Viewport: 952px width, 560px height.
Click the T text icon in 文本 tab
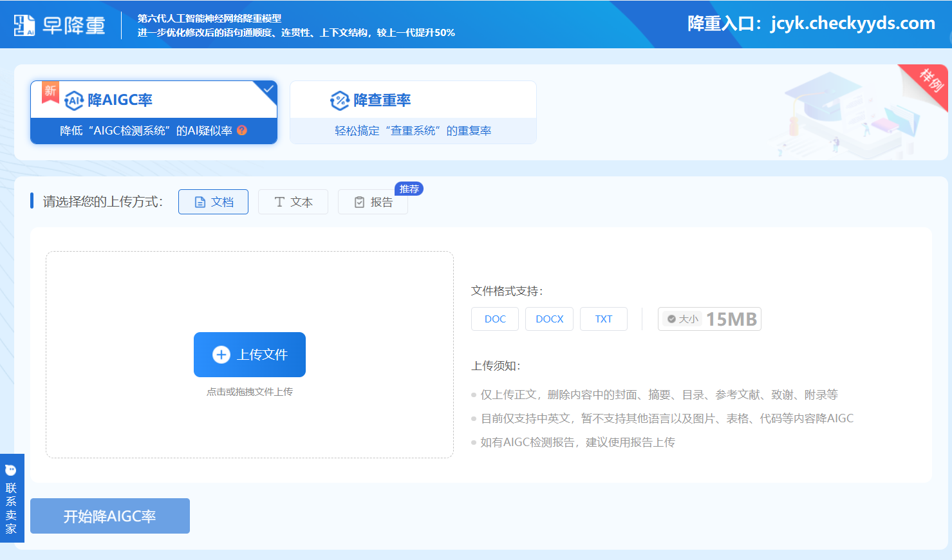click(x=279, y=202)
